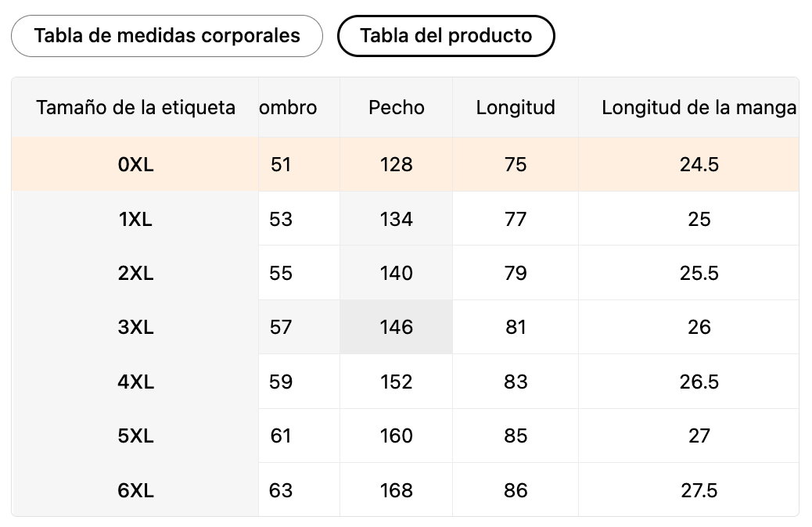Select the 5XL size row label
This screenshot has height=527, width=812.
135,436
